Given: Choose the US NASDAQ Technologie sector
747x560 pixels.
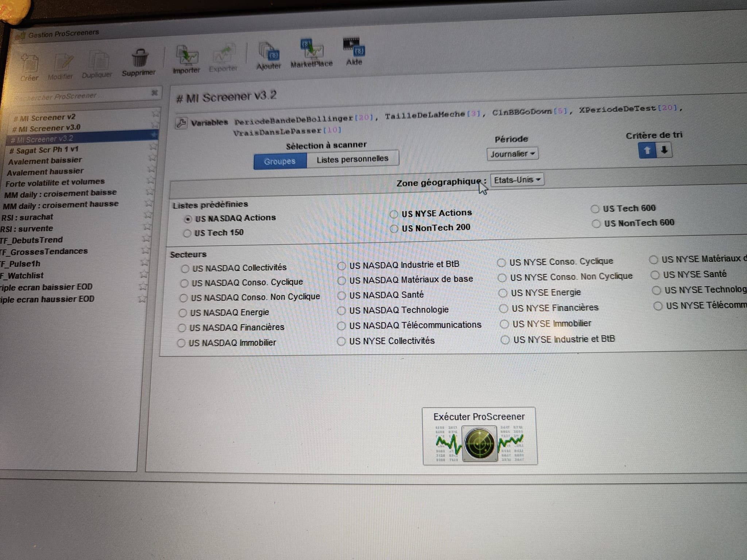Looking at the screenshot, I should click(341, 311).
